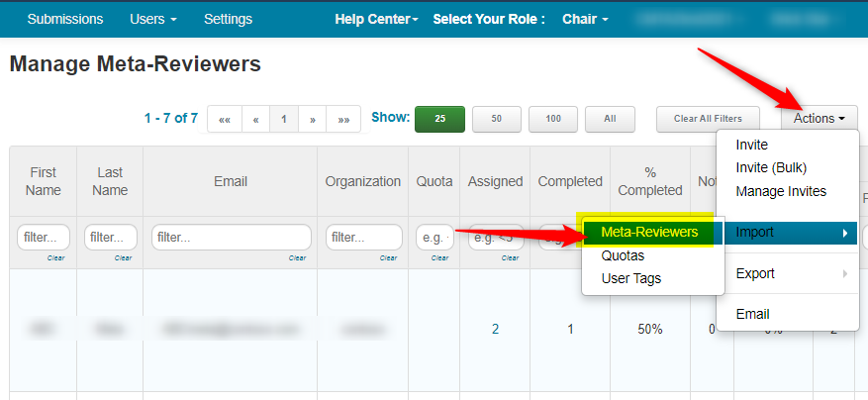Open Submissions in navbar
The width and height of the screenshot is (868, 400).
tap(65, 19)
